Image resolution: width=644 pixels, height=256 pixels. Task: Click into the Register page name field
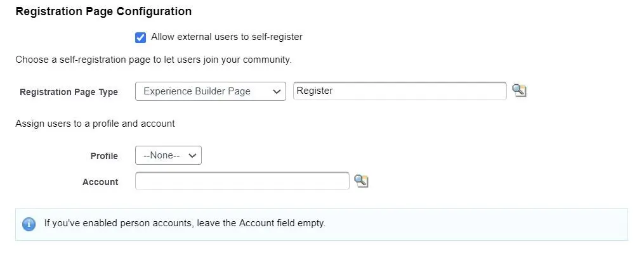pyautogui.click(x=400, y=91)
